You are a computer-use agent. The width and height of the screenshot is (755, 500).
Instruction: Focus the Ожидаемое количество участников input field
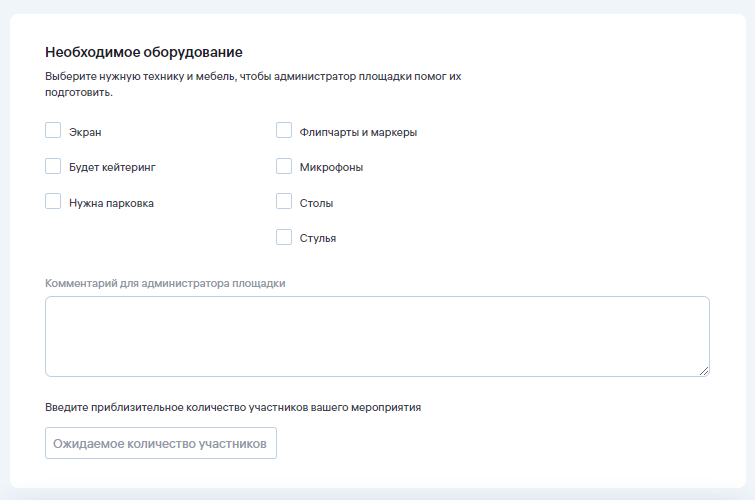(160, 443)
